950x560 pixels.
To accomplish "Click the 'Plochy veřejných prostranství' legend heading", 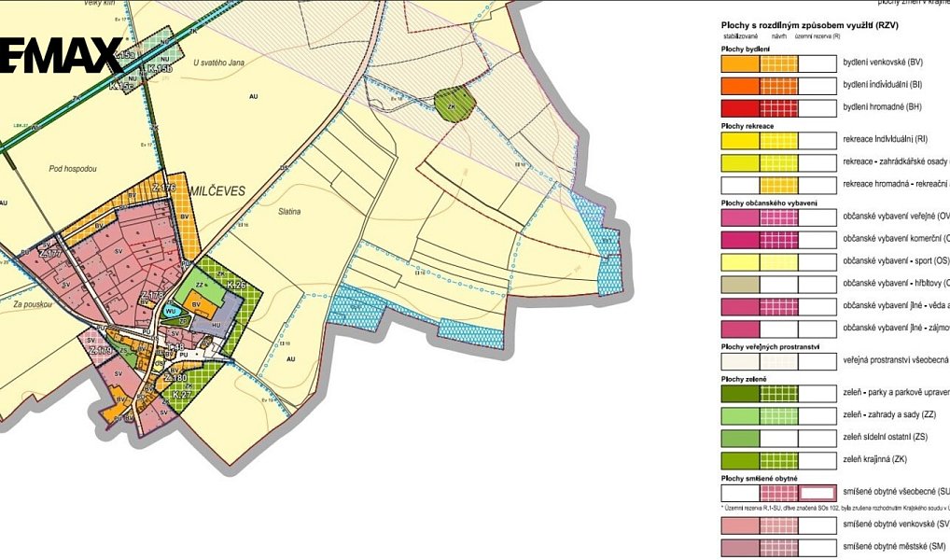I will click(x=770, y=346).
